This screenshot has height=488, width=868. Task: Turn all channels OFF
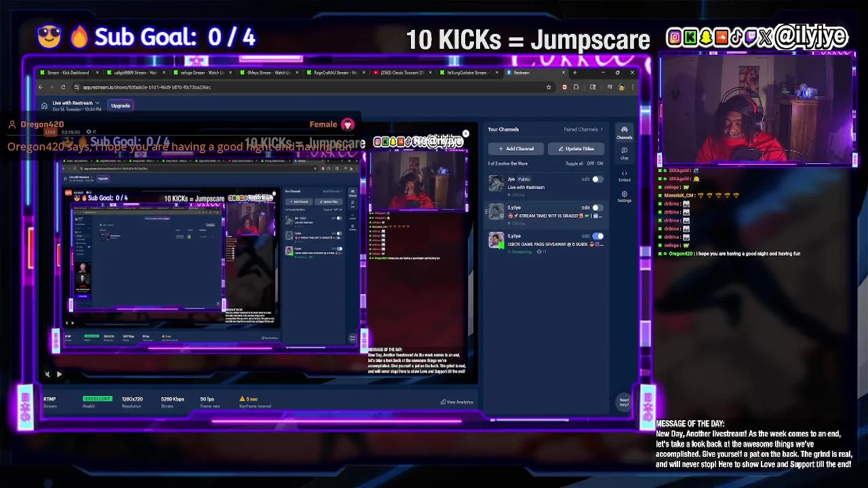pos(590,163)
